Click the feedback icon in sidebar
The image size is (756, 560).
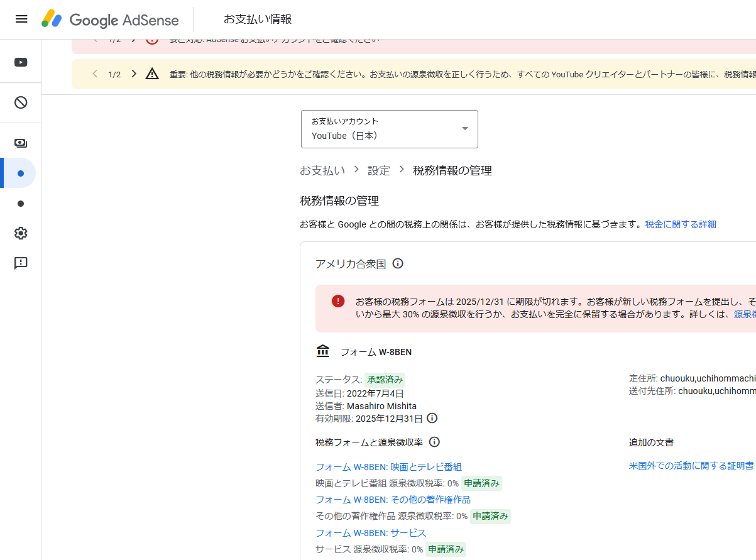coord(21,263)
